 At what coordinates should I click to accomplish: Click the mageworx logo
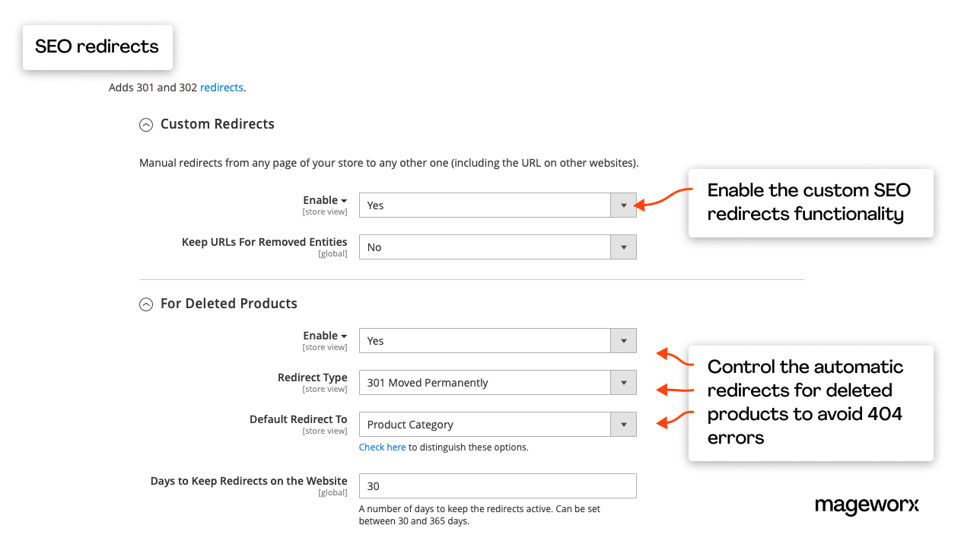pos(867,505)
